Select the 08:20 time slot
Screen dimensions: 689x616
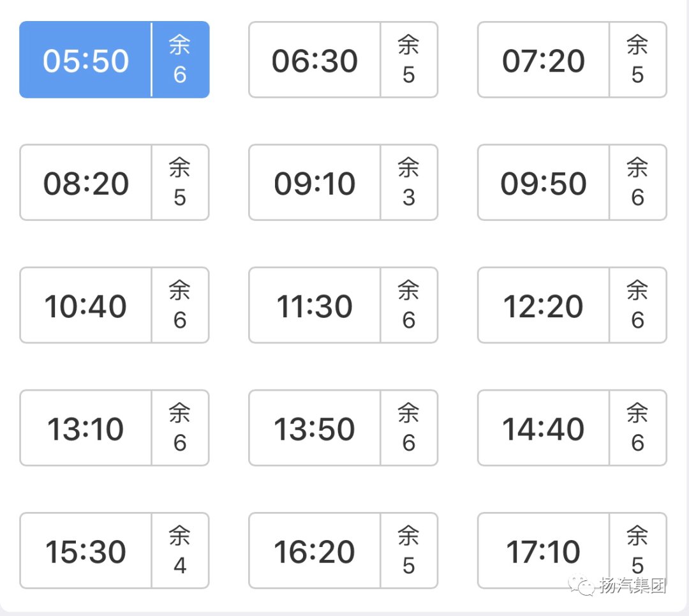coord(86,183)
